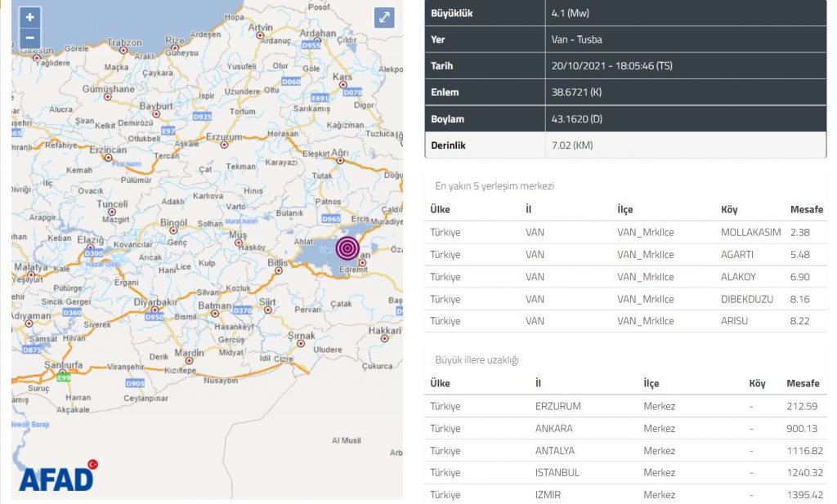
Task: Select the DIBEKDUZU village table row
Action: pyautogui.click(x=626, y=299)
